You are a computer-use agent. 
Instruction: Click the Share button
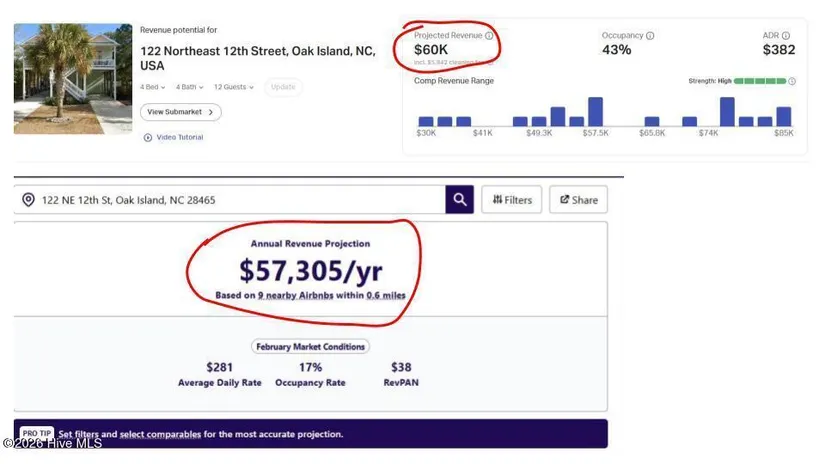point(578,200)
